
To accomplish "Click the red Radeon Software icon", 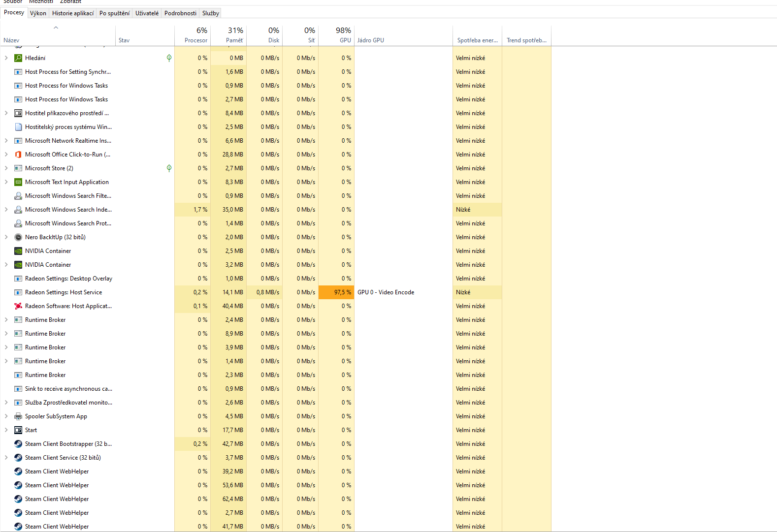I will 18,306.
